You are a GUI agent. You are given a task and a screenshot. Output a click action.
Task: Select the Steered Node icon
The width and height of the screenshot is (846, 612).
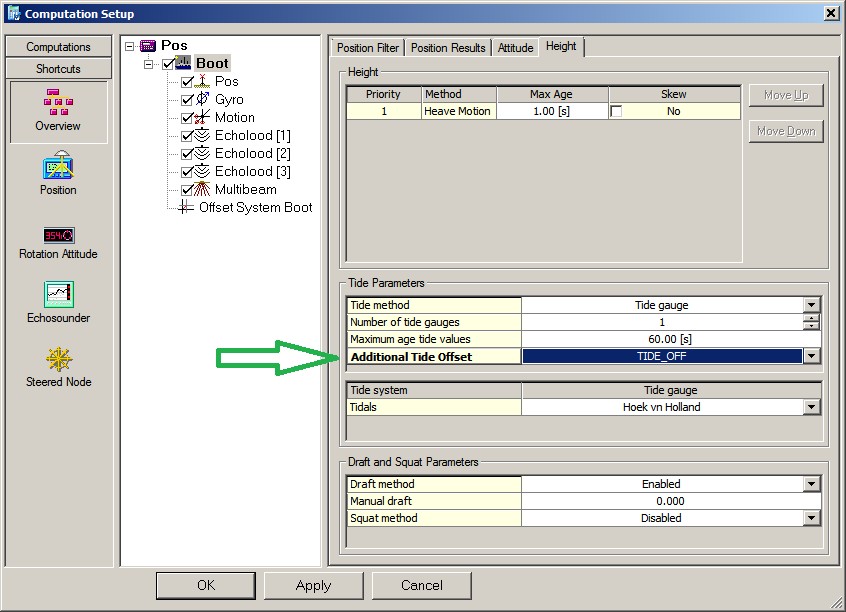(x=58, y=359)
